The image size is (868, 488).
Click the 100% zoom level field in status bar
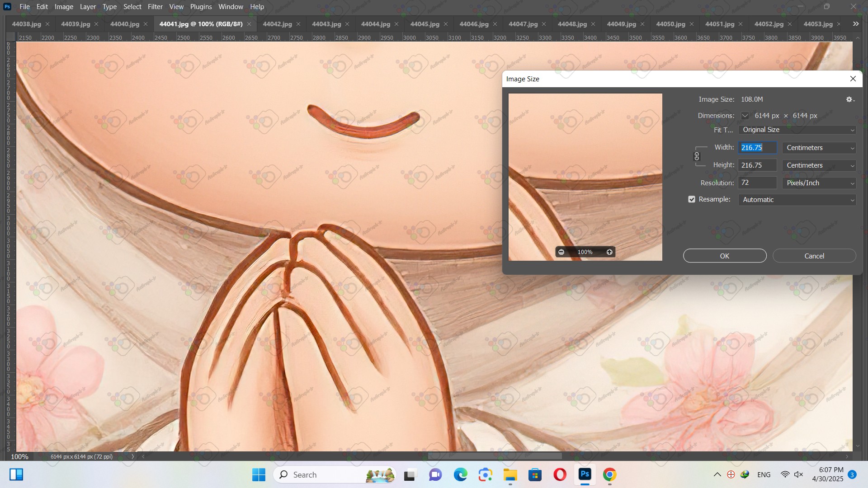[19, 456]
